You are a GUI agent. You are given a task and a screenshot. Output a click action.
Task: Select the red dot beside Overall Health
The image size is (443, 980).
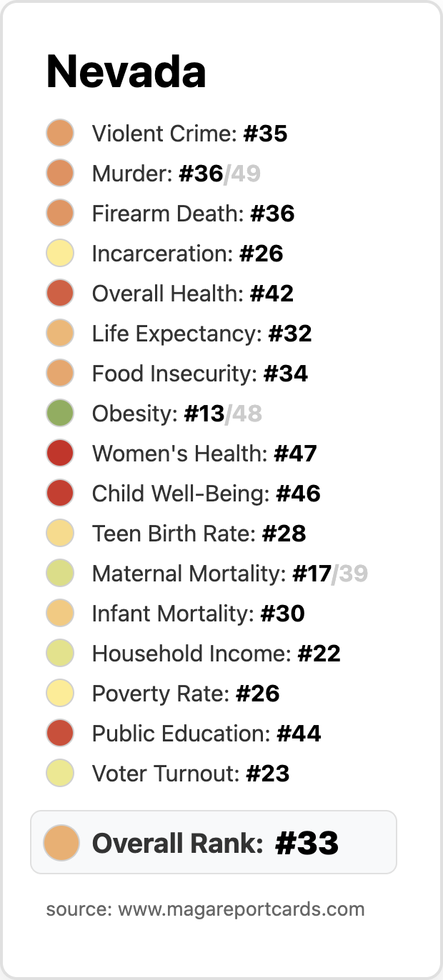[60, 294]
